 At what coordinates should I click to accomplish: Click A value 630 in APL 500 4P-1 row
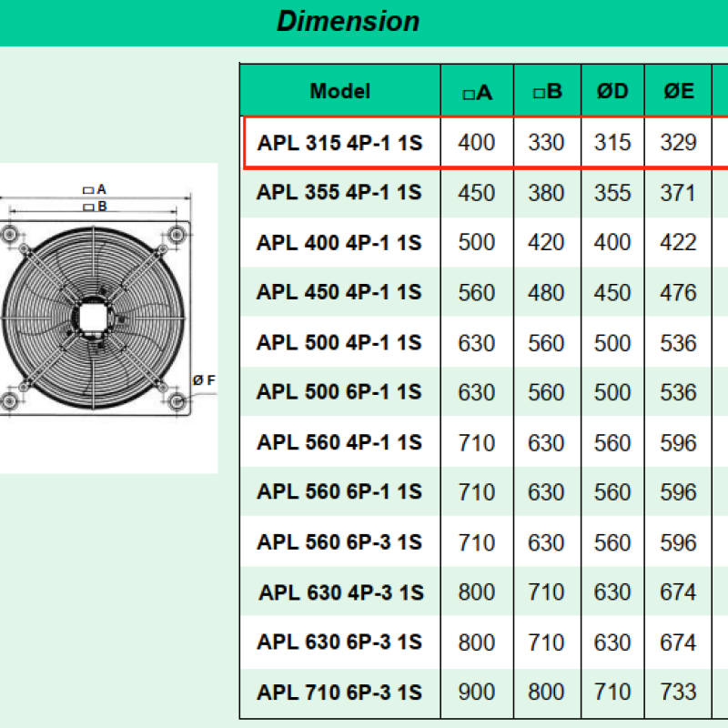coord(476,343)
